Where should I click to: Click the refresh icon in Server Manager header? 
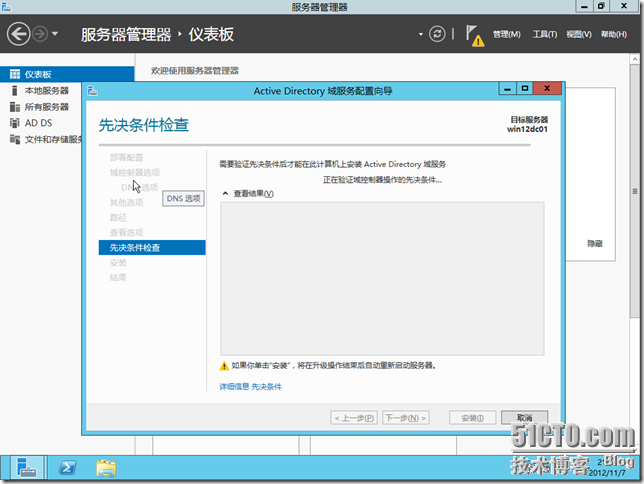click(x=437, y=34)
